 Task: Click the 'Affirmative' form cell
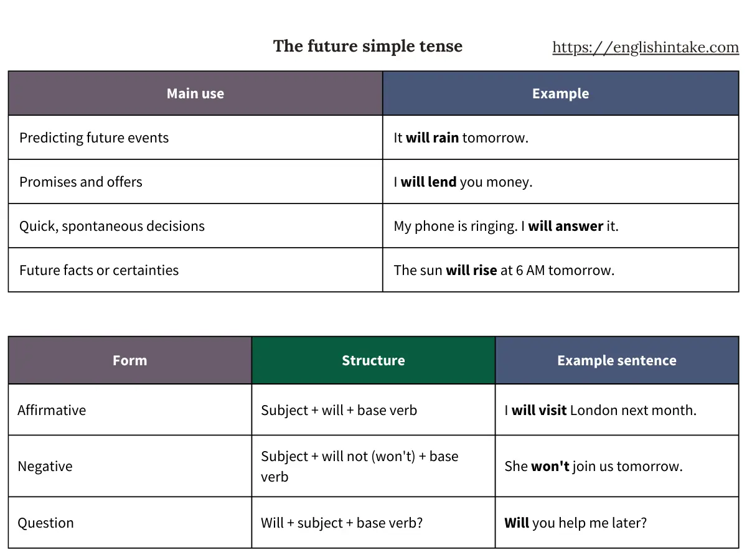click(52, 410)
